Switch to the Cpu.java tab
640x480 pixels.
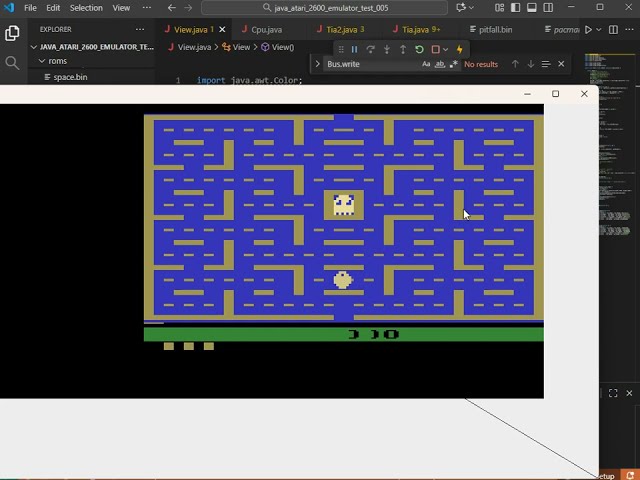point(267,29)
